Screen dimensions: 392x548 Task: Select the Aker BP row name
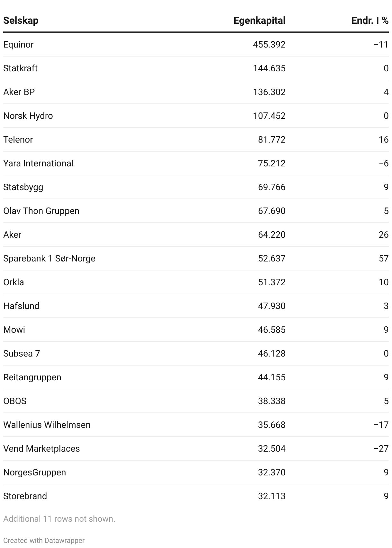[x=19, y=92]
